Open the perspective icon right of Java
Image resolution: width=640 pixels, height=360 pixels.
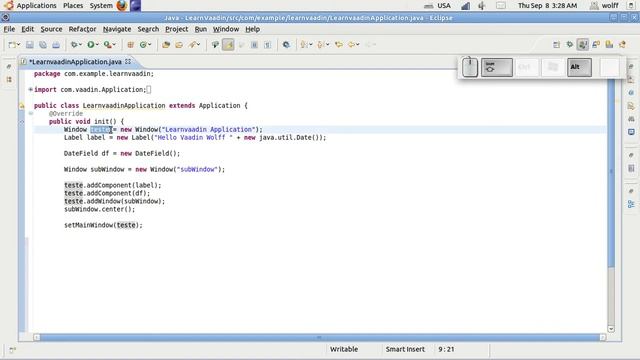[596, 45]
